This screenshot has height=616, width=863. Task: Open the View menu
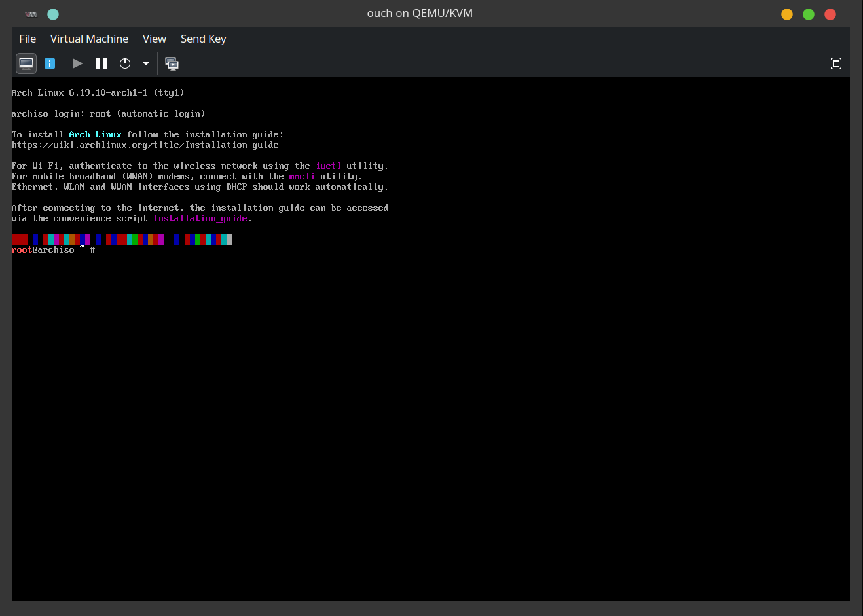(x=155, y=39)
